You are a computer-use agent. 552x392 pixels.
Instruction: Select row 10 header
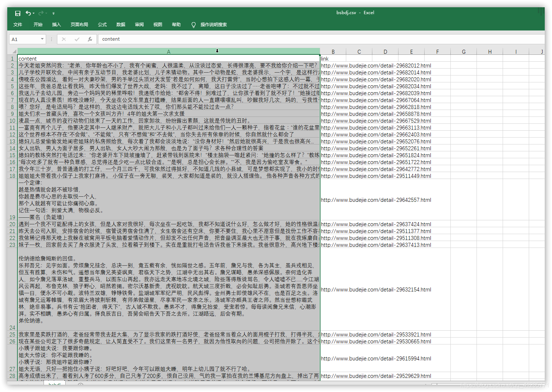click(x=12, y=121)
